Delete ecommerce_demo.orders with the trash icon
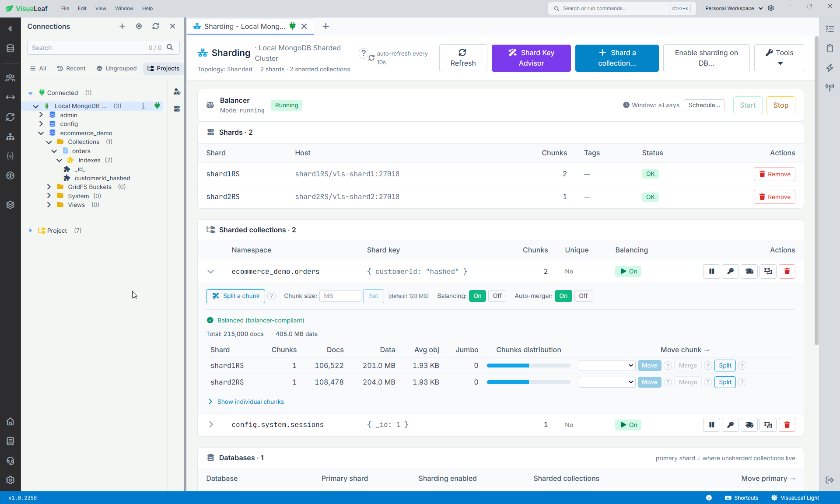This screenshot has width=840, height=504. pyautogui.click(x=787, y=271)
